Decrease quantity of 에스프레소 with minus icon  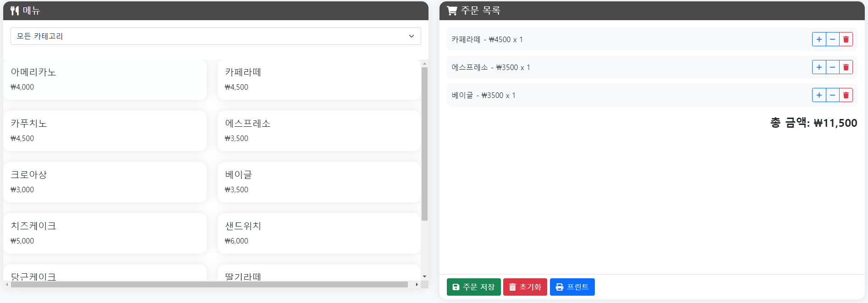[x=833, y=67]
